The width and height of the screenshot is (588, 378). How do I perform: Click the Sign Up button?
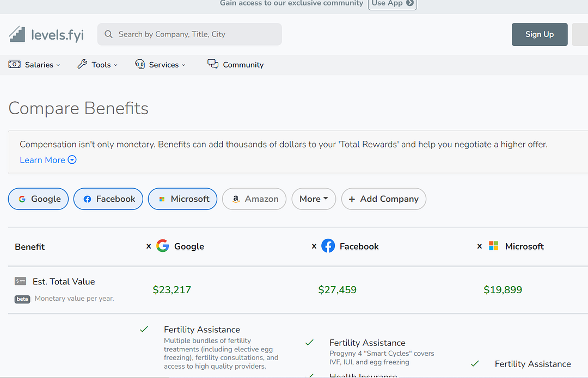pos(540,34)
